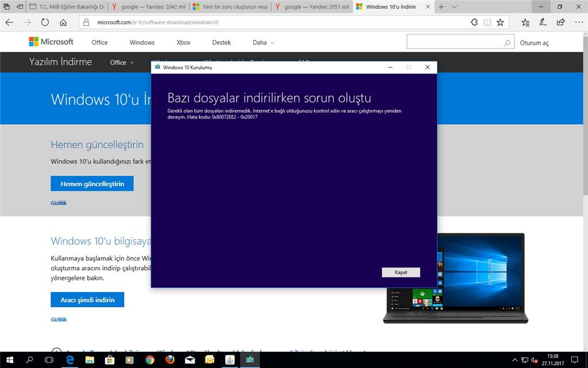Screen dimensions: 588x368
Task: Close the Windows 10 Kurulumu dialog
Action: (427, 67)
